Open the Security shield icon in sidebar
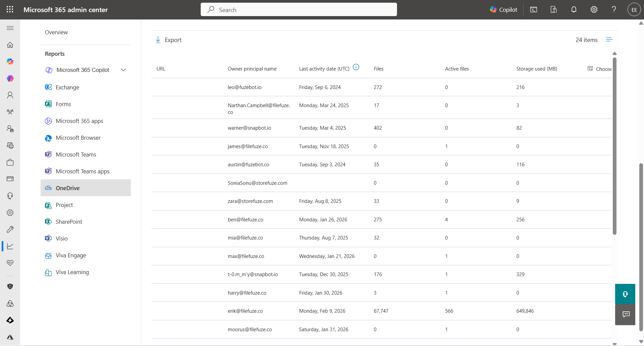The width and height of the screenshot is (644, 346). coord(10,287)
